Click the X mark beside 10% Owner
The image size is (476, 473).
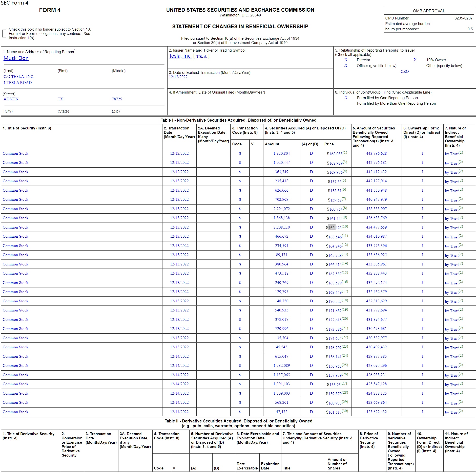tap(415, 60)
